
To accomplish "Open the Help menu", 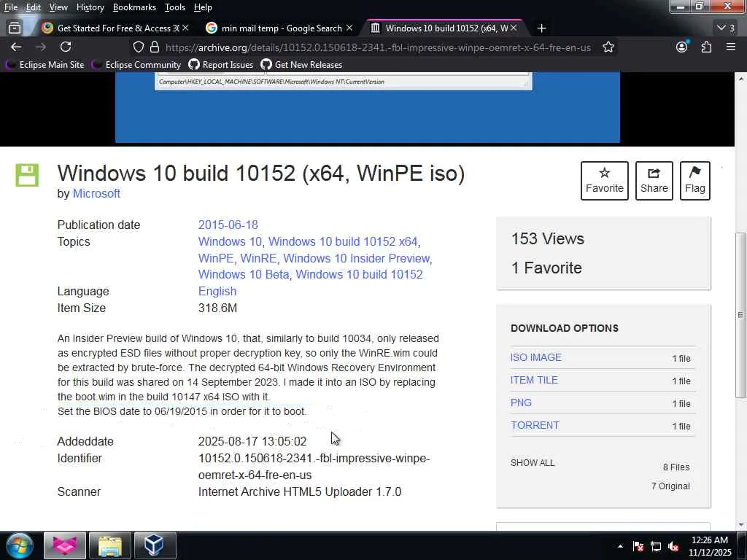I will (x=203, y=7).
